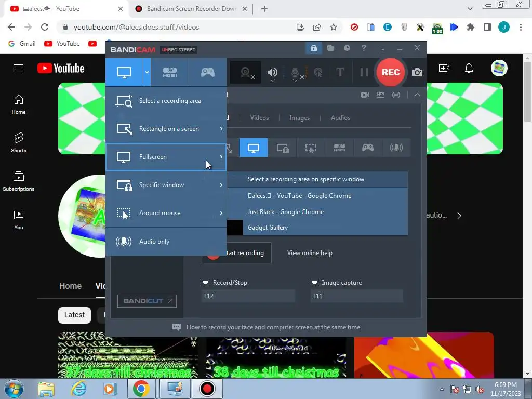Image resolution: width=532 pixels, height=399 pixels.
Task: Open the face and screen recording tip
Action: pos(273,327)
